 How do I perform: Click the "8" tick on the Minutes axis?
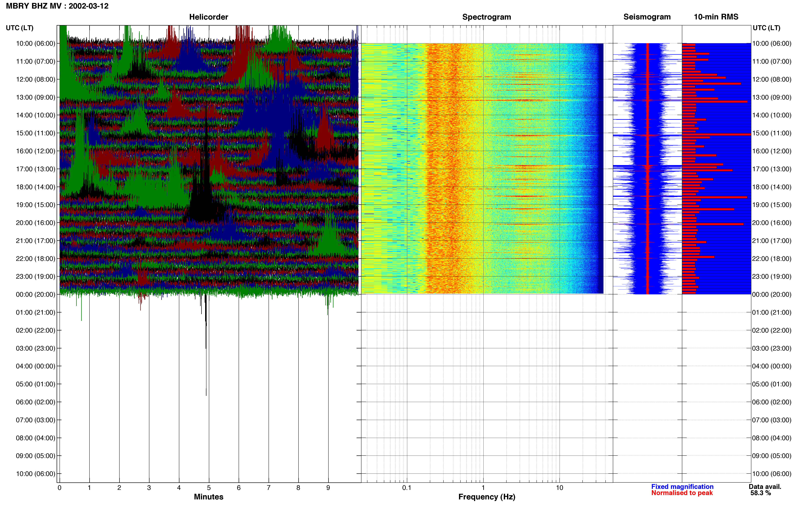(x=298, y=487)
